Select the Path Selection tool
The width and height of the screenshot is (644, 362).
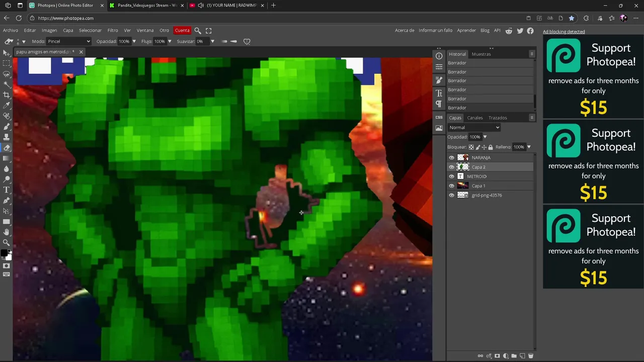pos(7,211)
